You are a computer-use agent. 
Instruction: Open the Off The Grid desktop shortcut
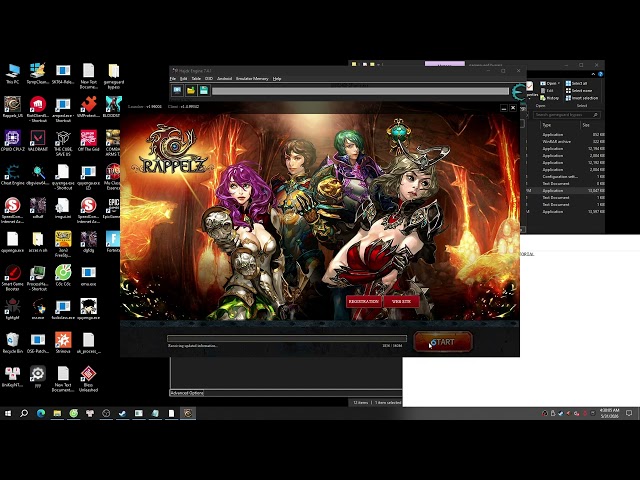(x=89, y=141)
